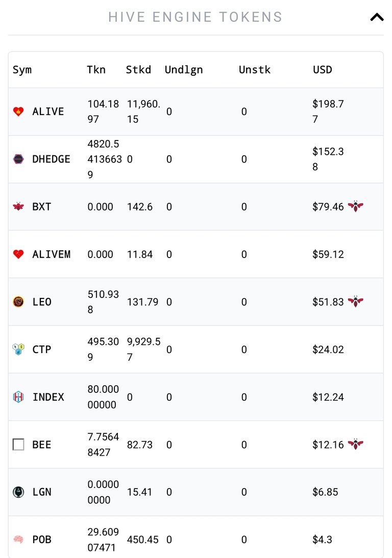Click the DHEDGE hexagon token icon

[18, 159]
